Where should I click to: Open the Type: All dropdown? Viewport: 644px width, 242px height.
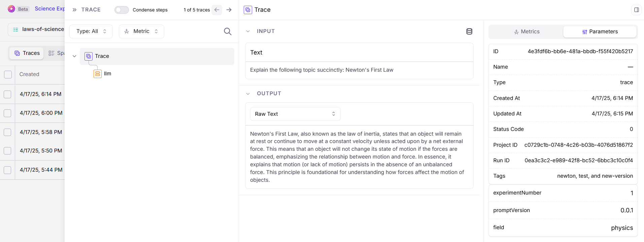point(91,31)
